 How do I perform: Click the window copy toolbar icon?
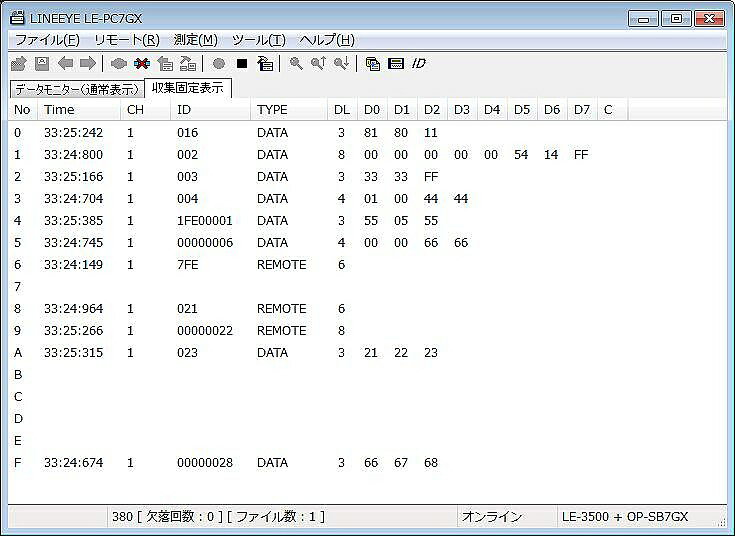tap(373, 63)
